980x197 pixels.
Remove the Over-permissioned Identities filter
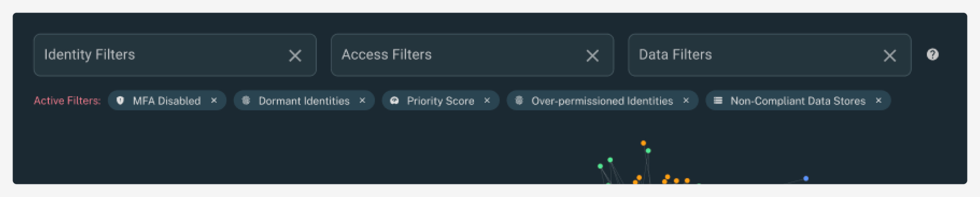click(x=686, y=100)
